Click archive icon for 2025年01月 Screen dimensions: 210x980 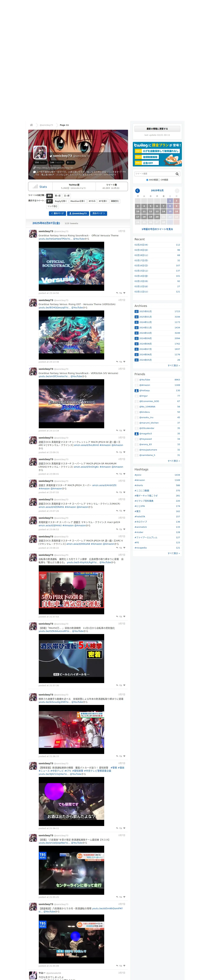[x=136, y=317]
